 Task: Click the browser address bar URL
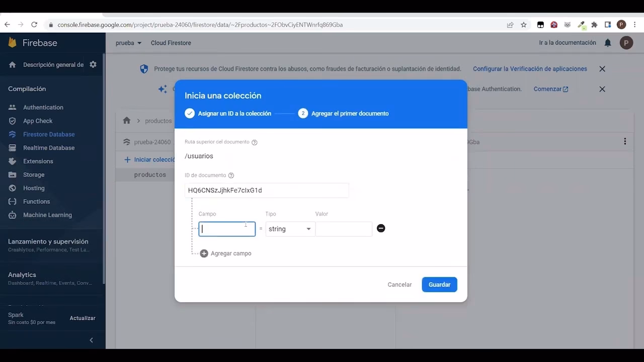(x=200, y=25)
